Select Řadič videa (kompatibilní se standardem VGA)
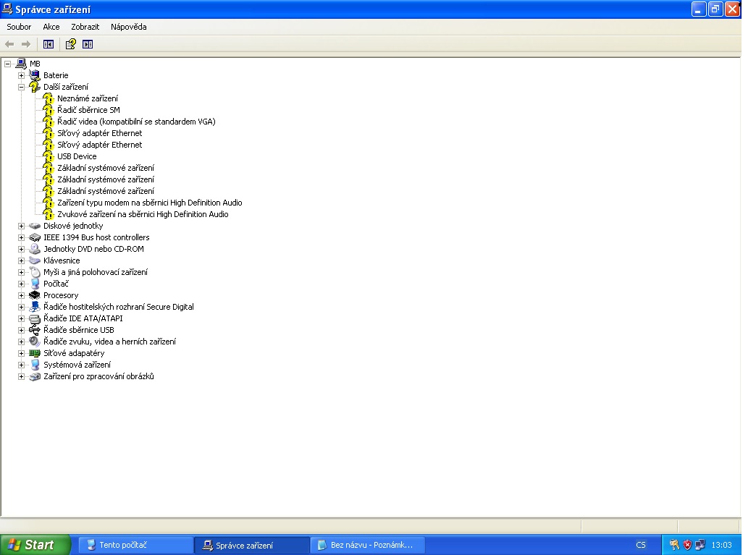This screenshot has width=756, height=555. [136, 122]
